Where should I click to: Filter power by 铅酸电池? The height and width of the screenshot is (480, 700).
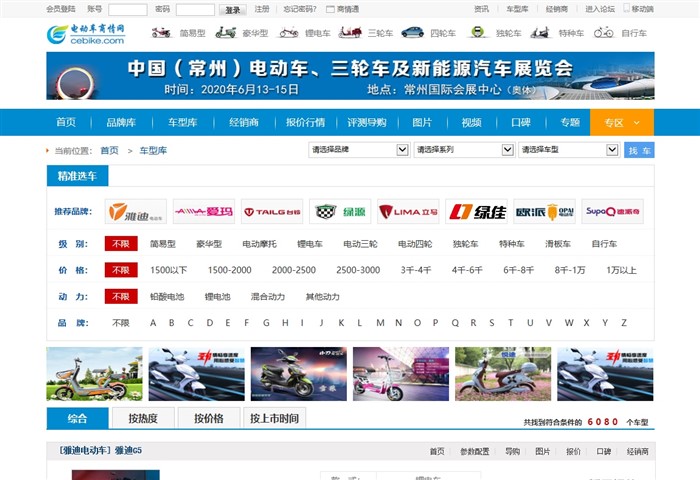tap(167, 296)
